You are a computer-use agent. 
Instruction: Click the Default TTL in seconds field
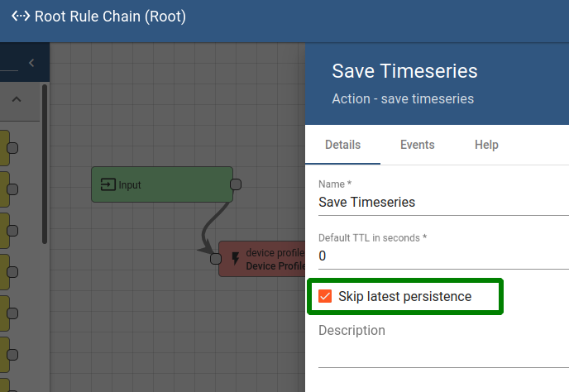coord(442,256)
